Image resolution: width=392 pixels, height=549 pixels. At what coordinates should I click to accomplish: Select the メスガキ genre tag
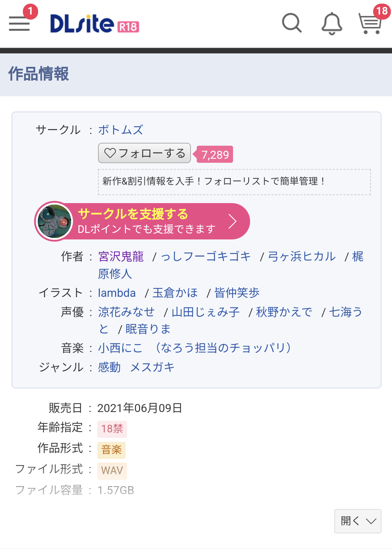[x=152, y=367]
